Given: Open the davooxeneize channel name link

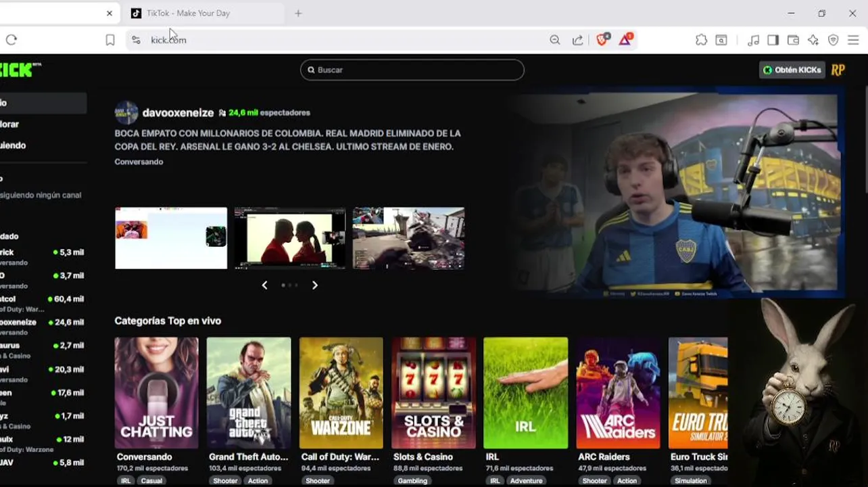Looking at the screenshot, I should click(x=178, y=113).
